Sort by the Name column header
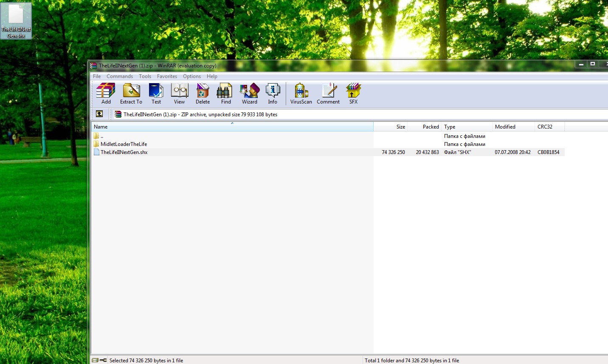Viewport: 608px width, 364px height. [x=232, y=126]
